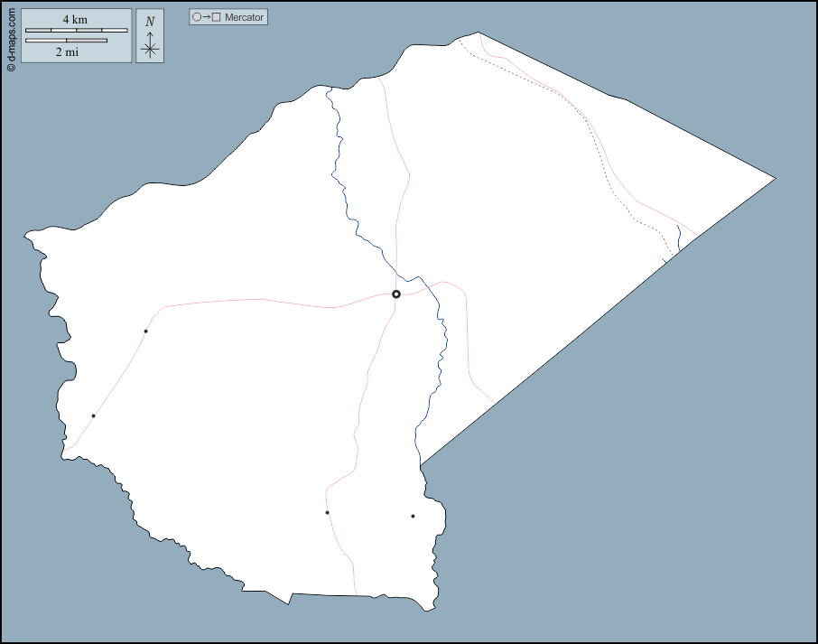This screenshot has height=644, width=818.
Task: Select the town dot on the southern road
Action: tap(327, 513)
